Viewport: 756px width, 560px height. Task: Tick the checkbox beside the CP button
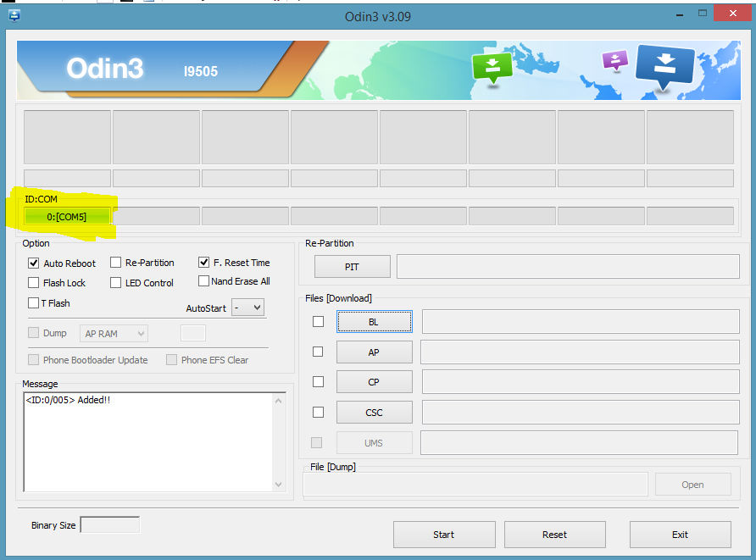click(x=318, y=382)
